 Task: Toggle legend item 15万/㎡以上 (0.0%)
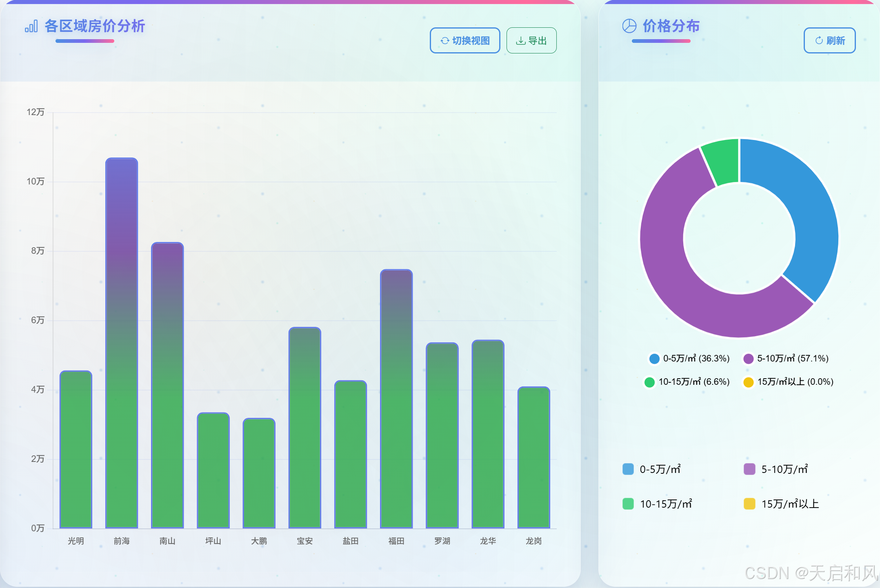tap(788, 382)
